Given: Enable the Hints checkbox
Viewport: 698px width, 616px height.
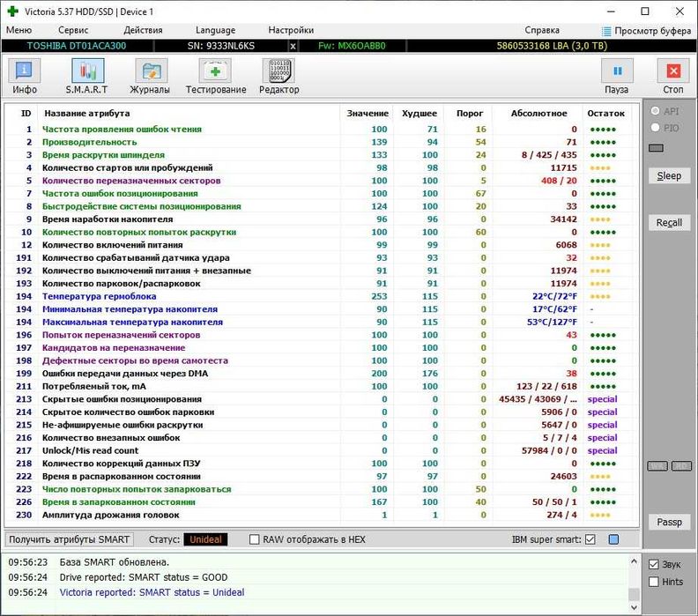Looking at the screenshot, I should pos(653,582).
